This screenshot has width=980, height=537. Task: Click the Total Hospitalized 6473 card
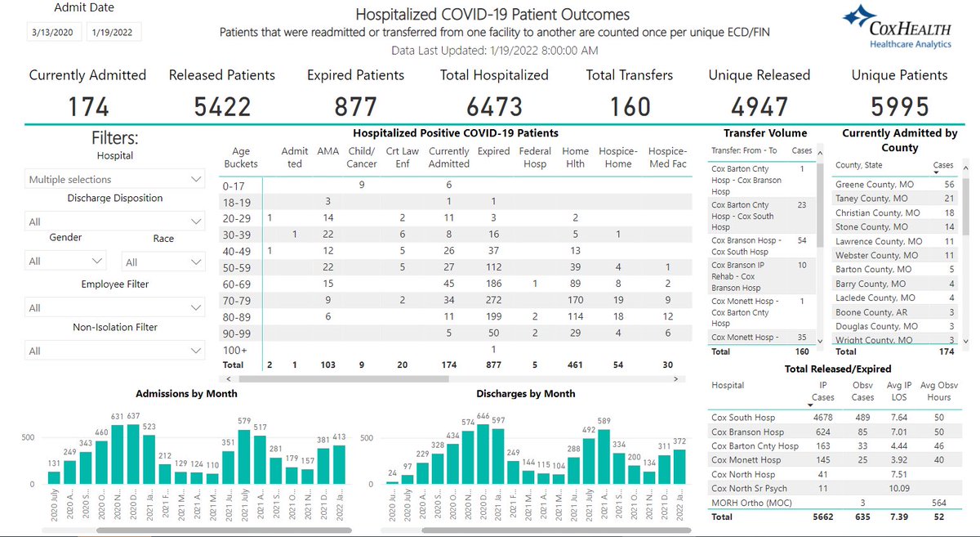494,94
